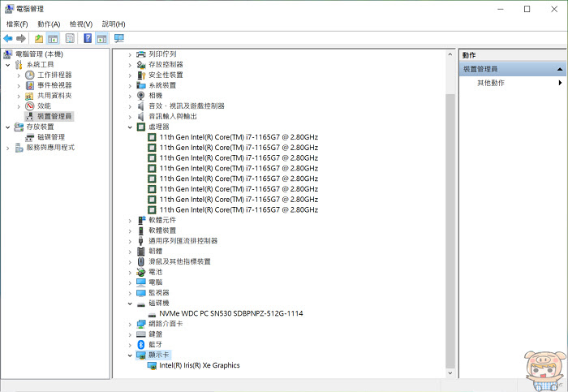Collapse the 系統工具 node in left tree
Screen dimensions: 568x392
click(7, 65)
